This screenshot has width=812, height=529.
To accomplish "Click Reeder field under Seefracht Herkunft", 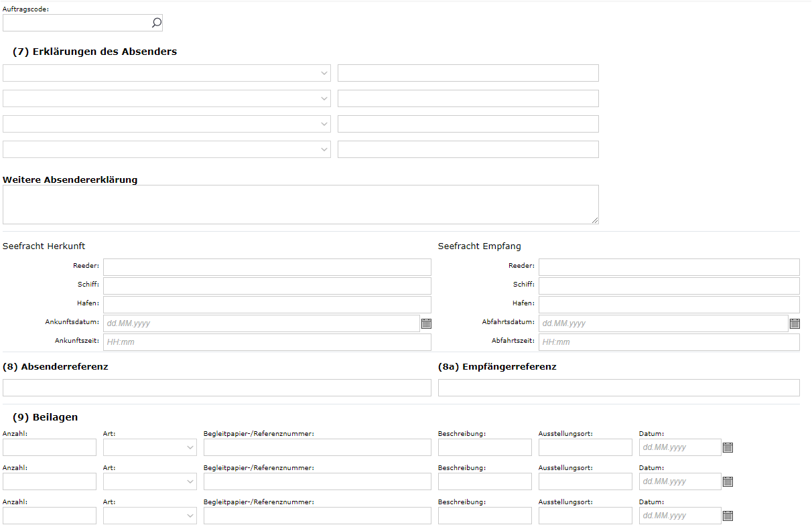I will coord(267,267).
